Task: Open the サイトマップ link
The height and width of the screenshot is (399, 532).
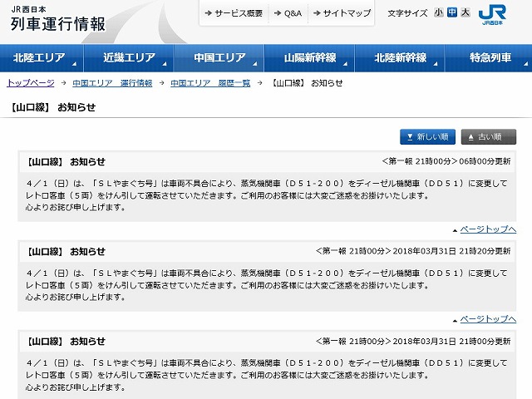Action: 342,13
